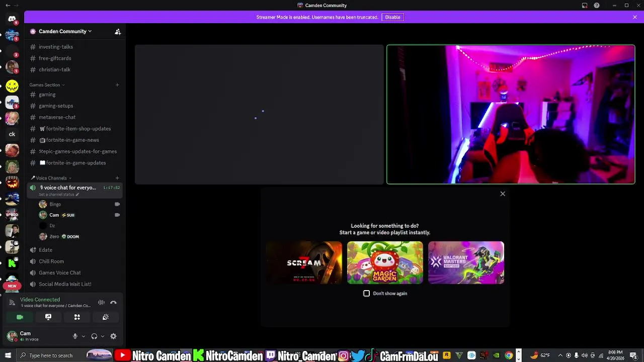This screenshot has width=644, height=362.
Task: Check the 'Don't show again' box
Action: tap(366, 294)
